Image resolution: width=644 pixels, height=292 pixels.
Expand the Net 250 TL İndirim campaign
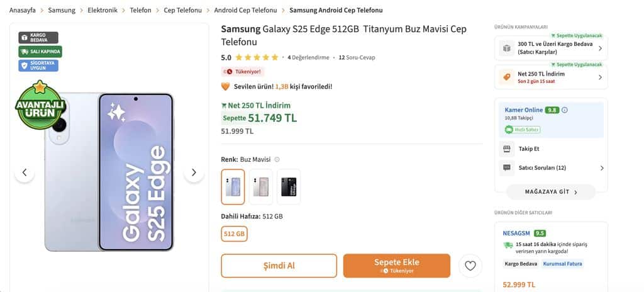[x=599, y=77]
